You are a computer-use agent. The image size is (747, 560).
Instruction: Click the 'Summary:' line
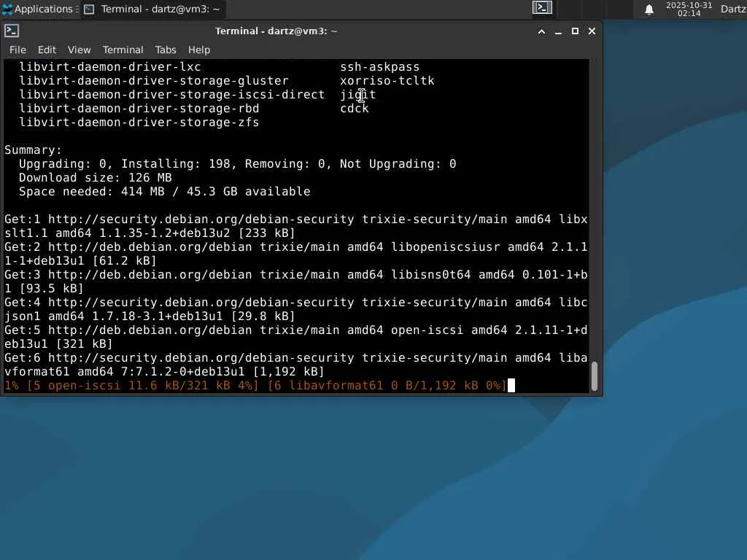click(x=34, y=150)
